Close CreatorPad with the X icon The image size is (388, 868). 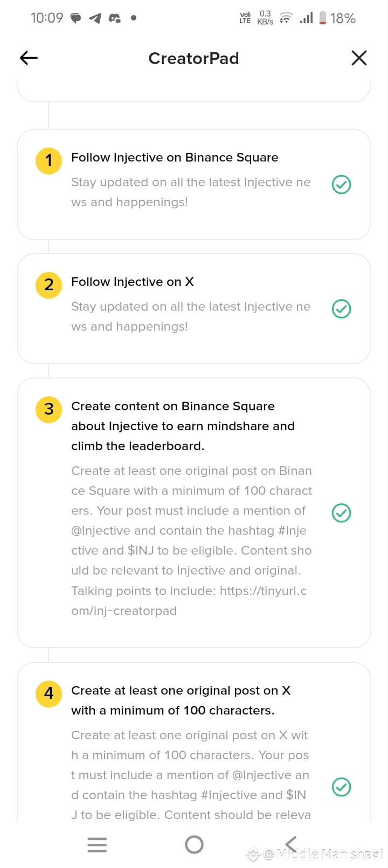(359, 58)
